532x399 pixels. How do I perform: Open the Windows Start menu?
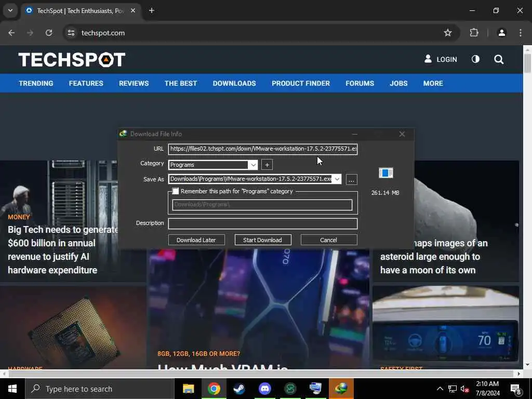coord(12,389)
